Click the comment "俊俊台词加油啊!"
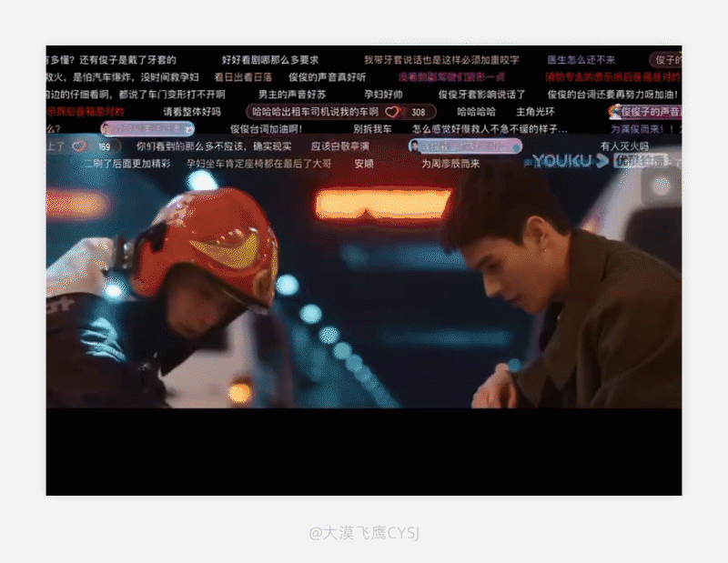This screenshot has width=728, height=563. (x=266, y=129)
